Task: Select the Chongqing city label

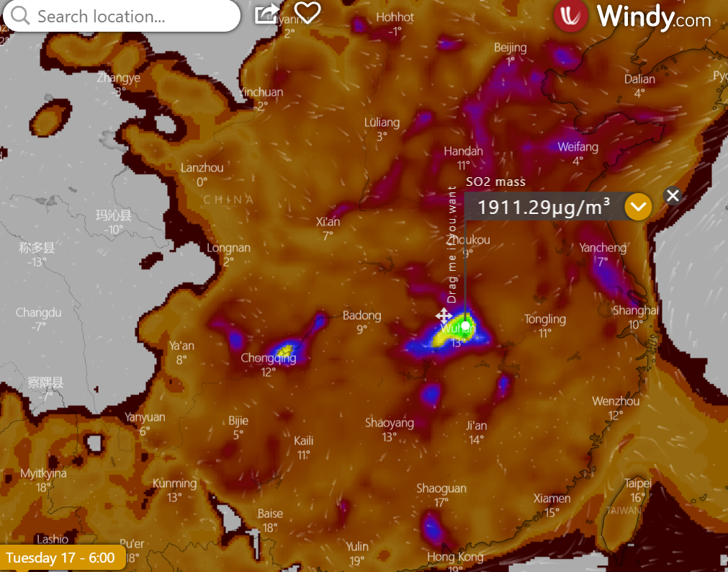Action: click(x=268, y=358)
